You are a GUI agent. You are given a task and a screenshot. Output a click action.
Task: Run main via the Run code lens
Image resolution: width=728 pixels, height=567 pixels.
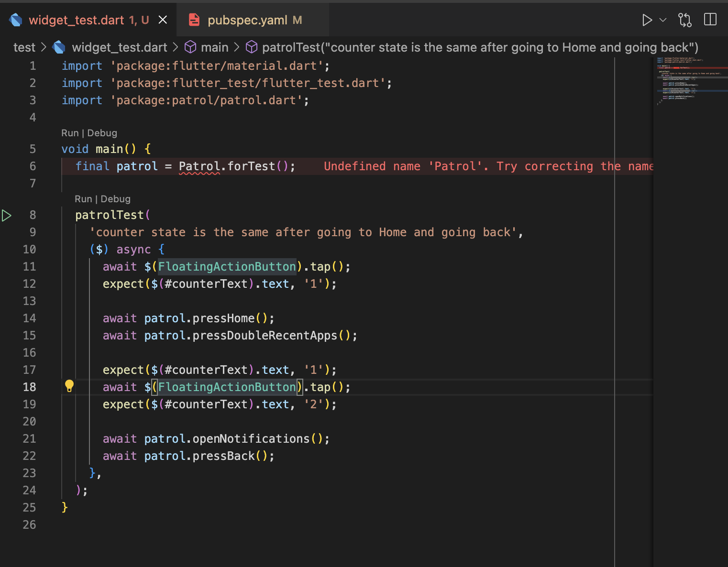[70, 133]
